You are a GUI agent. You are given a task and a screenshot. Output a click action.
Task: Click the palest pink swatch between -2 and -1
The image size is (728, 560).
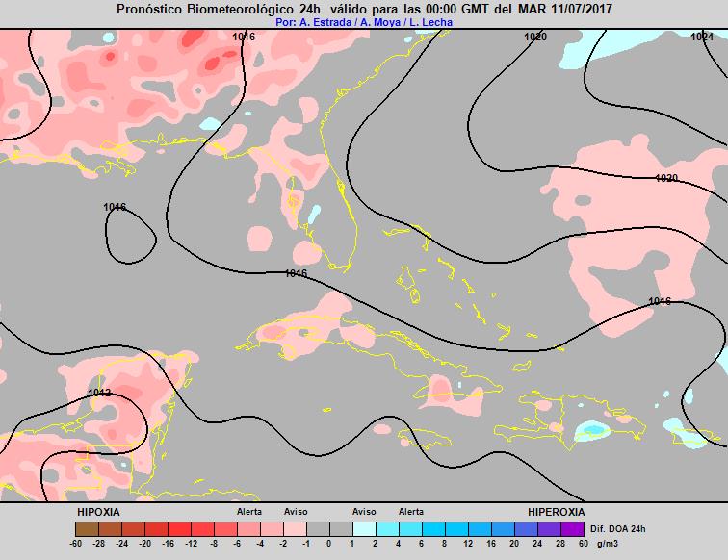[296, 529]
